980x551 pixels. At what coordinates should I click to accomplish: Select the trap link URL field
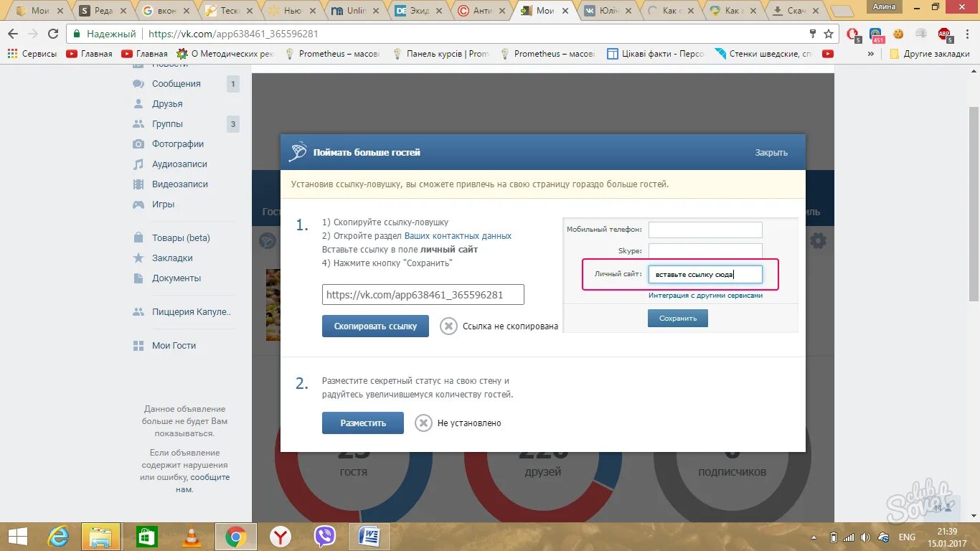click(423, 295)
